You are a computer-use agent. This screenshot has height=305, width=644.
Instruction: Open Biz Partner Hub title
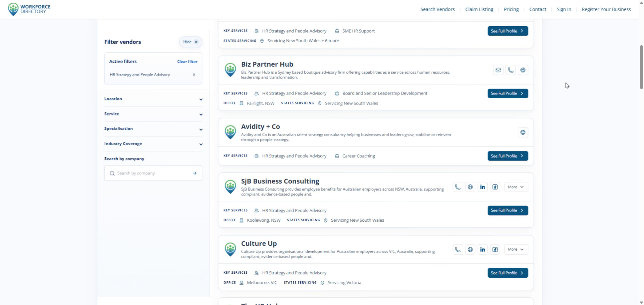pos(267,64)
